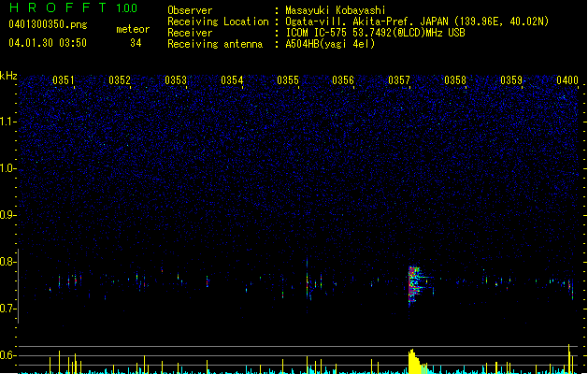
Task: Click the 0.8 kHz axis label
Action: (7, 262)
